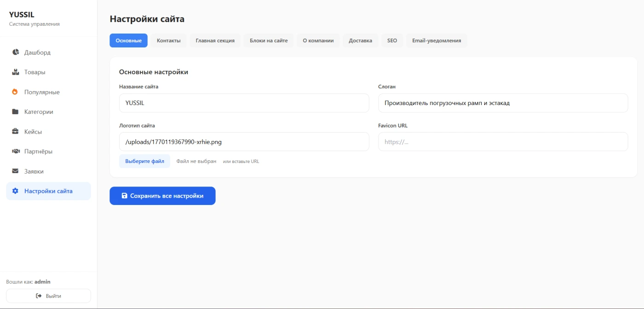Click Сохранить все настройки button
The image size is (644, 309).
162,196
